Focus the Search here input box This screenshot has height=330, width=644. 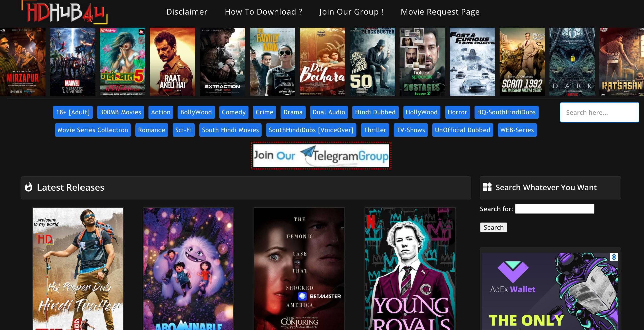599,112
